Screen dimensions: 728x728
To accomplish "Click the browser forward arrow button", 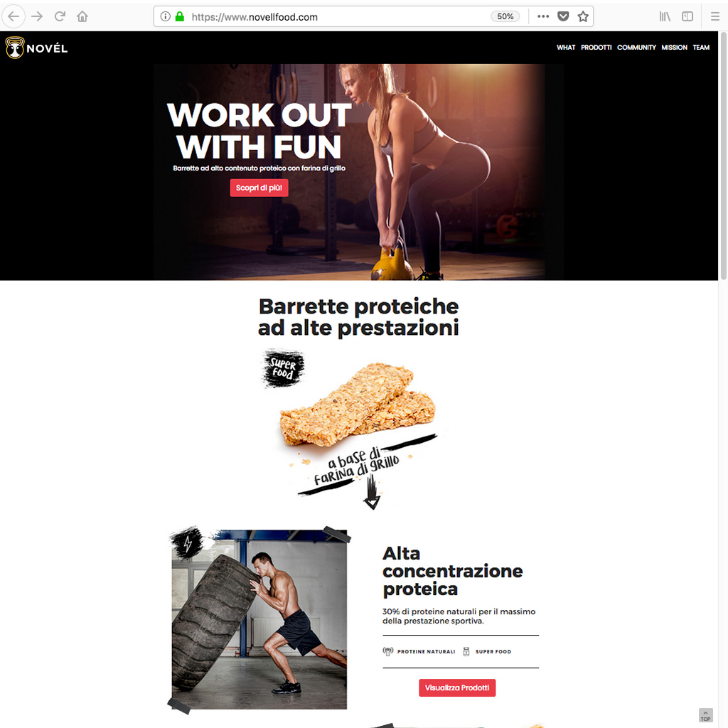I will [x=37, y=17].
